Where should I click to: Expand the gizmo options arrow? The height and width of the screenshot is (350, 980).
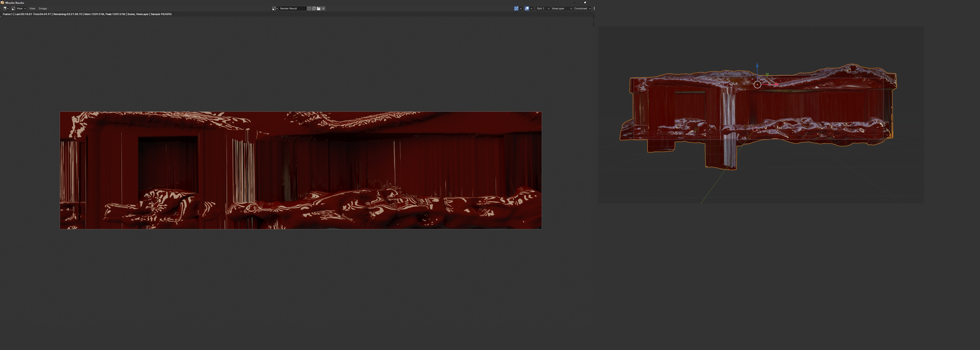click(520, 8)
